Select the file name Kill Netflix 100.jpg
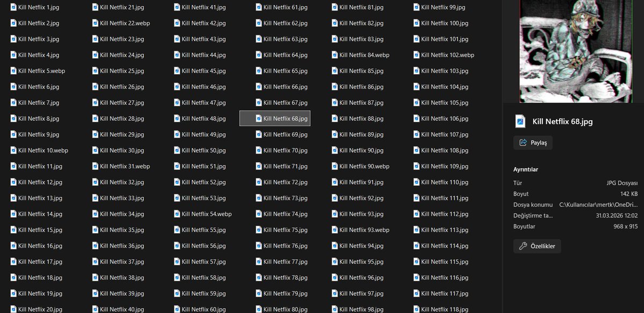The image size is (644, 313). pos(445,24)
